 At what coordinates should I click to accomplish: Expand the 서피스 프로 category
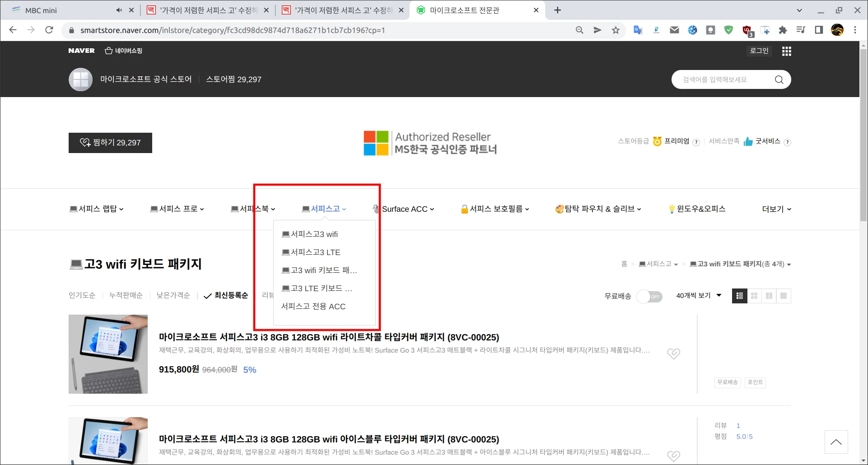(177, 209)
